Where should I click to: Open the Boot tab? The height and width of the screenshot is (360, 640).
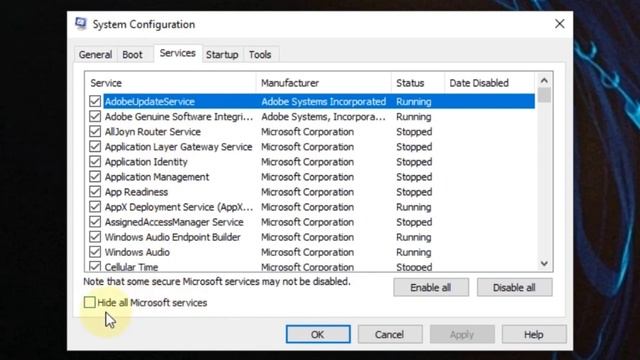click(132, 55)
